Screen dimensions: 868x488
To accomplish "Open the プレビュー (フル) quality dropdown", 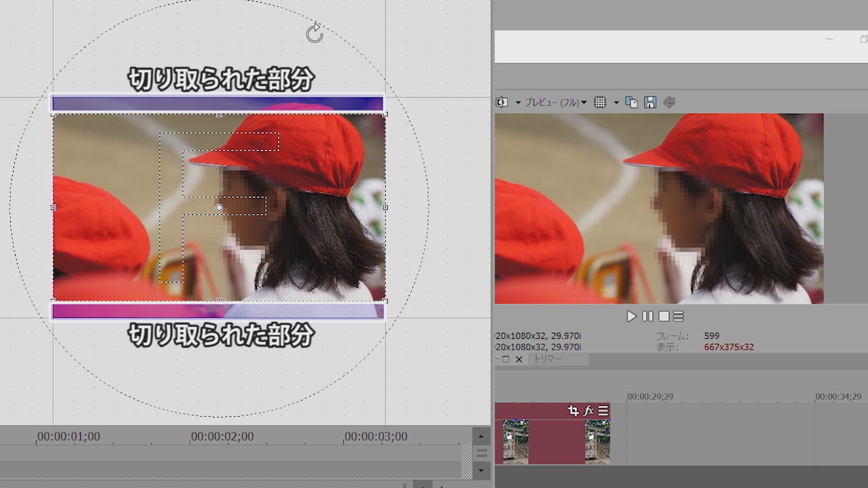I will [556, 102].
